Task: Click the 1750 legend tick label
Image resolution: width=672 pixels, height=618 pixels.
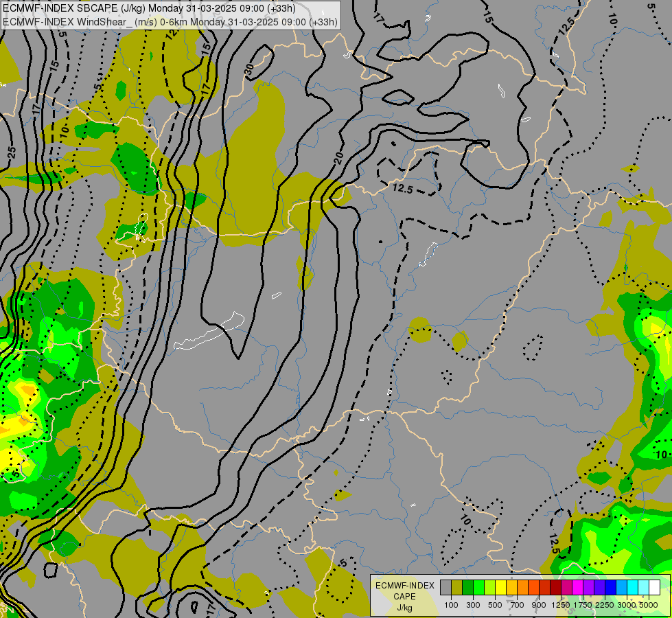Action: pos(583,605)
